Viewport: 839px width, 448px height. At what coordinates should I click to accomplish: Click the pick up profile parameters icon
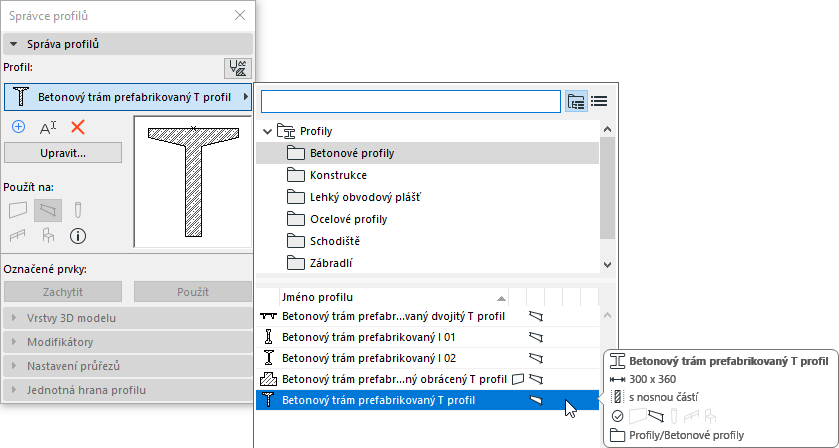pyautogui.click(x=237, y=69)
